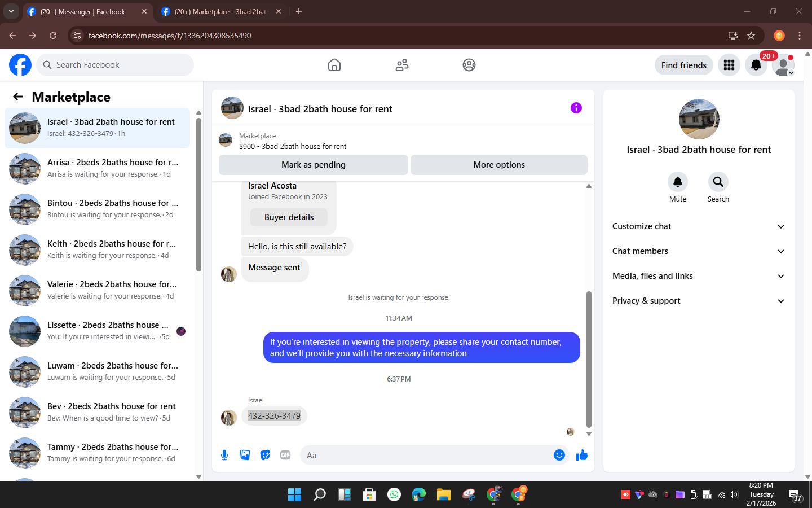Open the install app icon in address bar
The height and width of the screenshot is (508, 812).
[x=733, y=36]
